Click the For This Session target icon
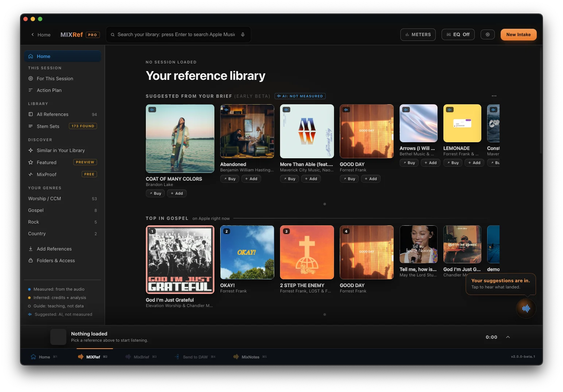Screen dimensions: 563x392 point(31,78)
